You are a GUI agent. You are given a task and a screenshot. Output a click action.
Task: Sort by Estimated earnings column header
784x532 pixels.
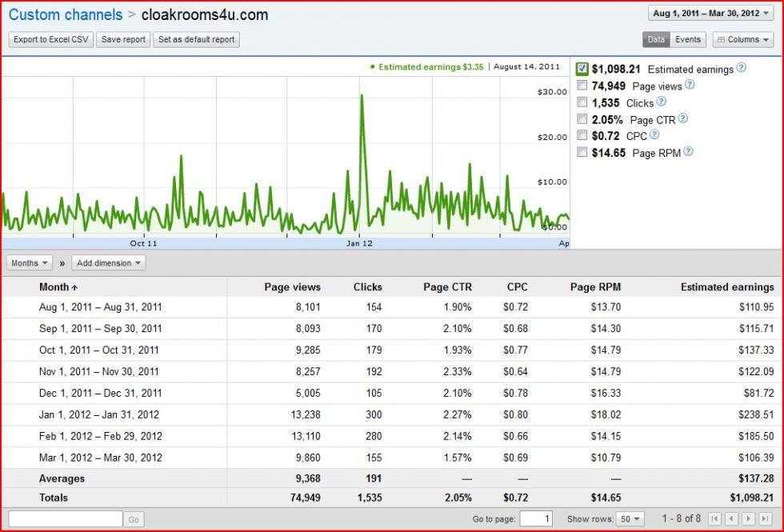[x=727, y=287]
